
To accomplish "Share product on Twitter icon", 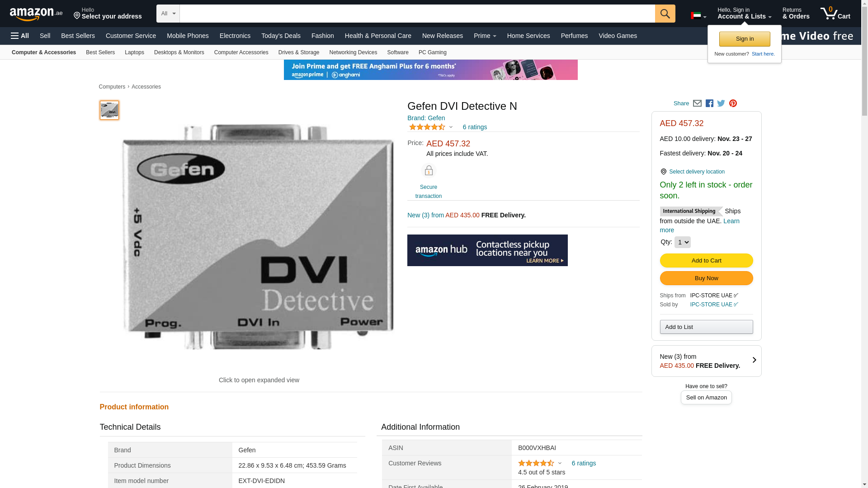I will click(721, 103).
